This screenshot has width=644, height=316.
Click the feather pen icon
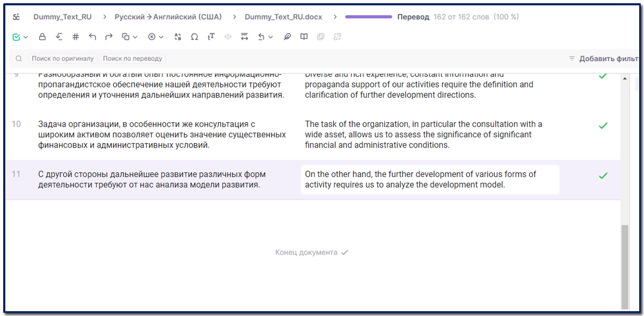pyautogui.click(x=287, y=37)
